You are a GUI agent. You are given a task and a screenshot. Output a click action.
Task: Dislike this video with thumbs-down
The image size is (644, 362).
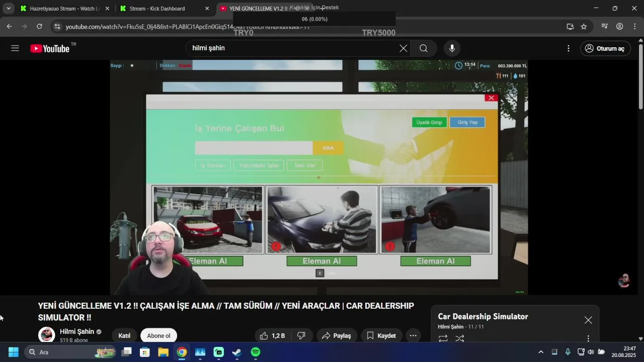tap(301, 336)
